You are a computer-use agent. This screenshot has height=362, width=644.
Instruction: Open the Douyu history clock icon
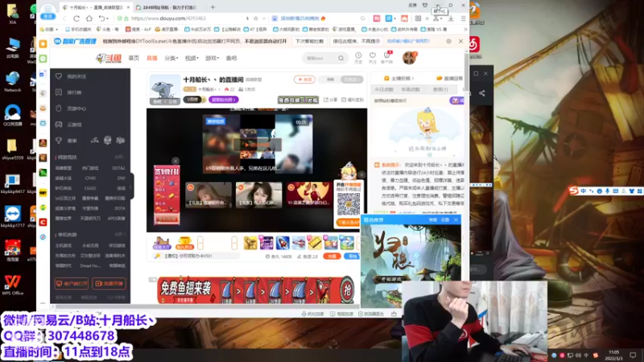[358, 57]
